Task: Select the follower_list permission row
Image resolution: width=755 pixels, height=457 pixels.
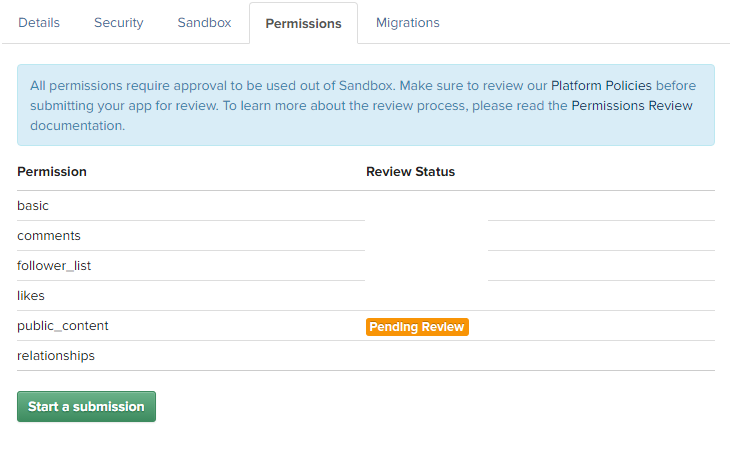Action: coord(366,265)
